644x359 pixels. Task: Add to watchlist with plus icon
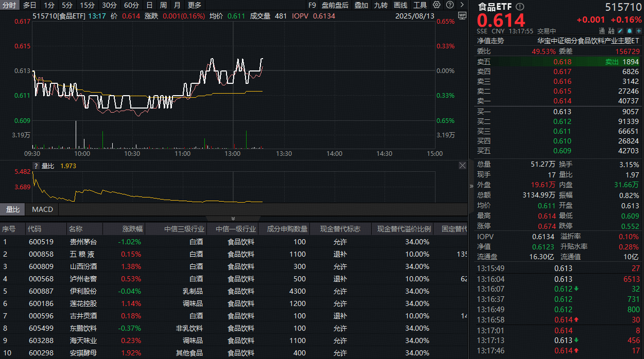click(639, 31)
